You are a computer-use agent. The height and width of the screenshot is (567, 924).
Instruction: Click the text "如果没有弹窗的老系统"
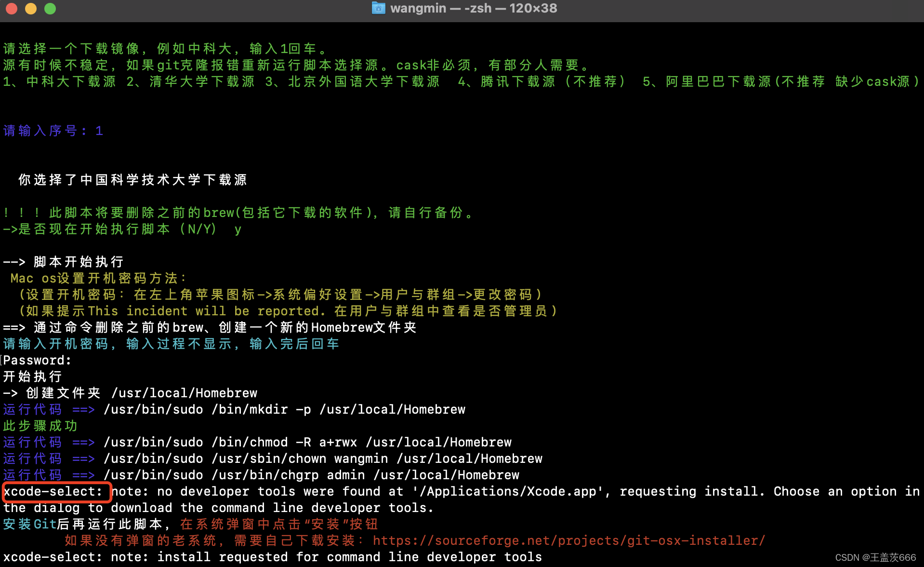[x=140, y=540]
